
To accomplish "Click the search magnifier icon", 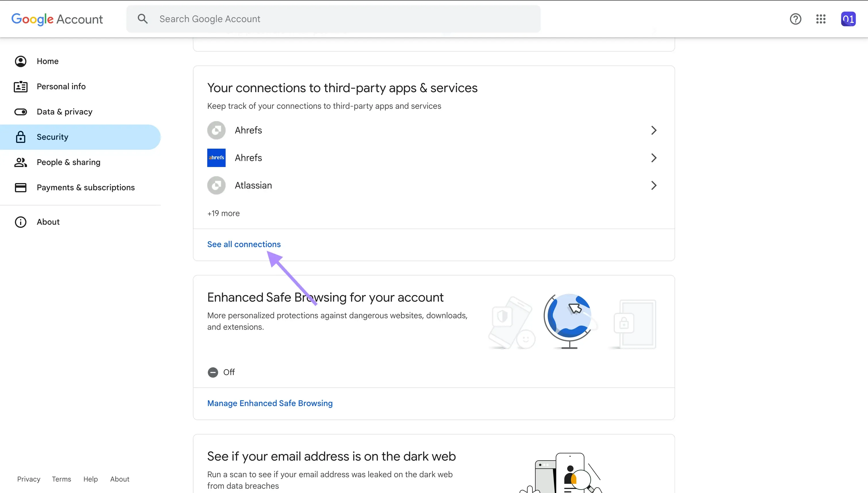I will (x=143, y=19).
